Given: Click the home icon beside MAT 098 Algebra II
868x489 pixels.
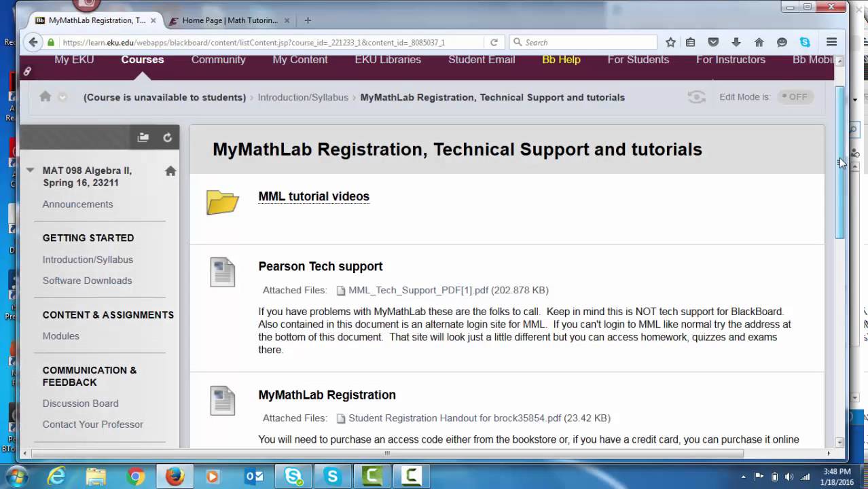Looking at the screenshot, I should pos(170,171).
